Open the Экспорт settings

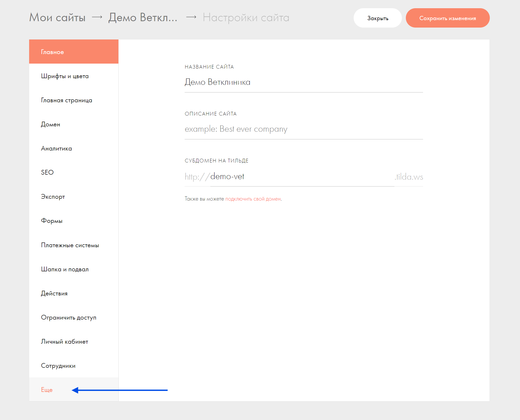(x=53, y=197)
